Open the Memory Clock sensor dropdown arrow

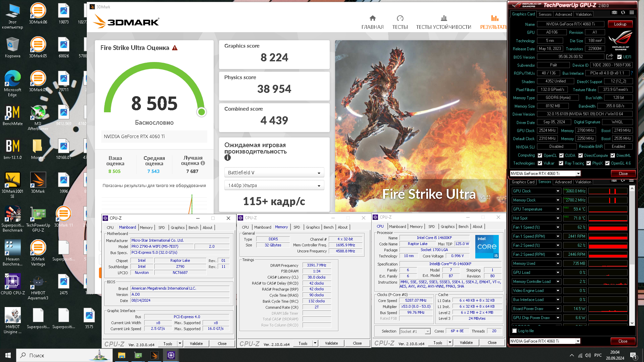(x=558, y=200)
